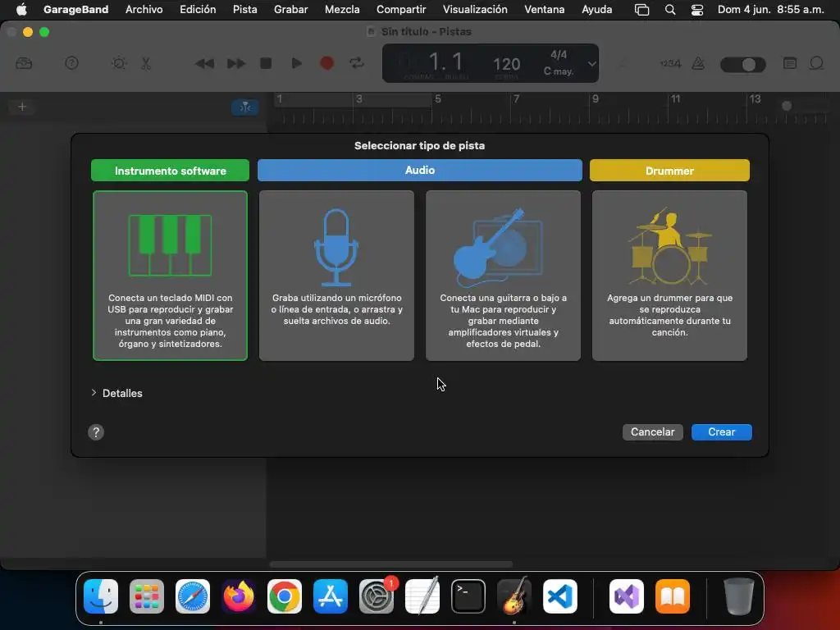Click the Instrumento software header tab
This screenshot has height=630, width=840.
170,171
